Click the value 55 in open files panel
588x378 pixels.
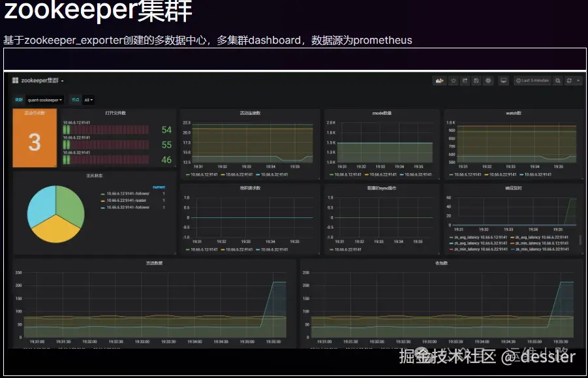pyautogui.click(x=166, y=145)
